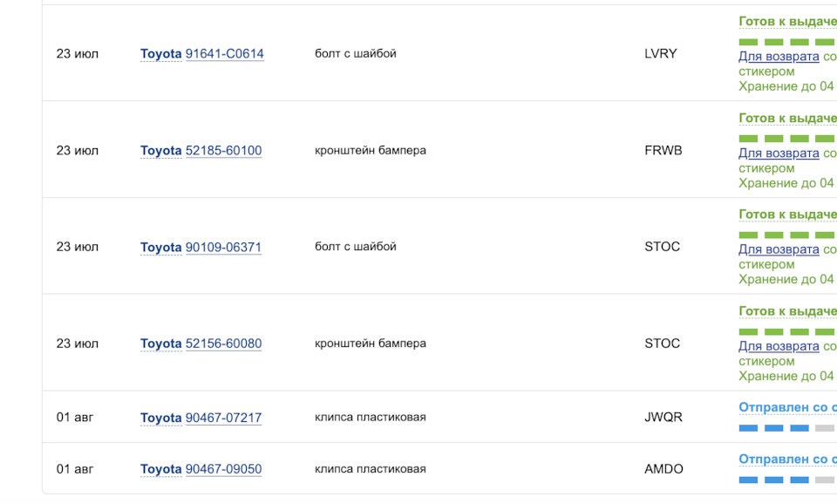
Task: Open part number 52185-60100 link
Action: point(223,151)
